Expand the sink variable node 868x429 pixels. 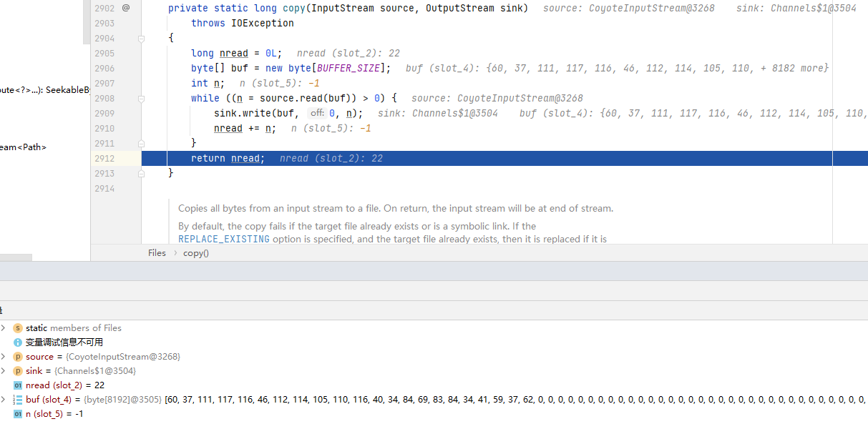pyautogui.click(x=4, y=370)
